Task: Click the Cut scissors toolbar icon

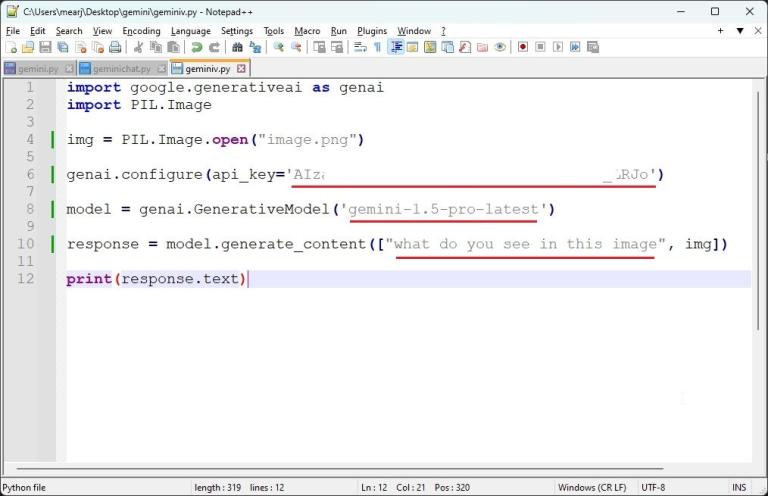Action: click(139, 47)
